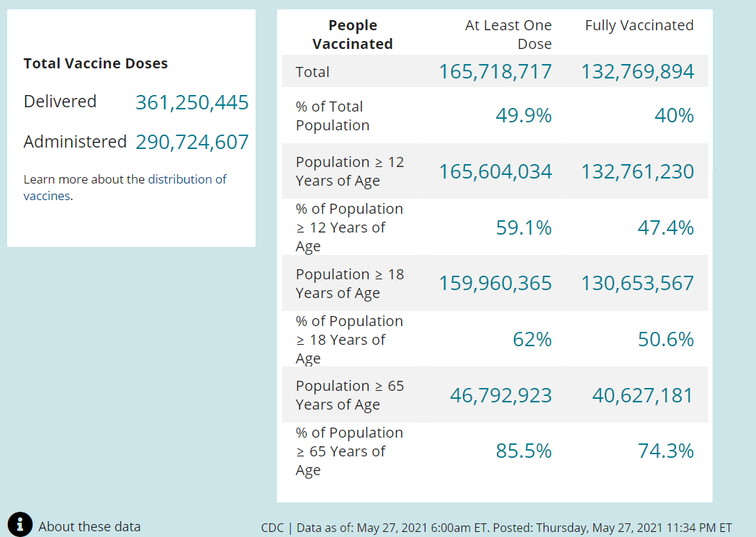The height and width of the screenshot is (537, 756).
Task: Select the total at-least-one-dose value 165,718,717
Action: (495, 71)
